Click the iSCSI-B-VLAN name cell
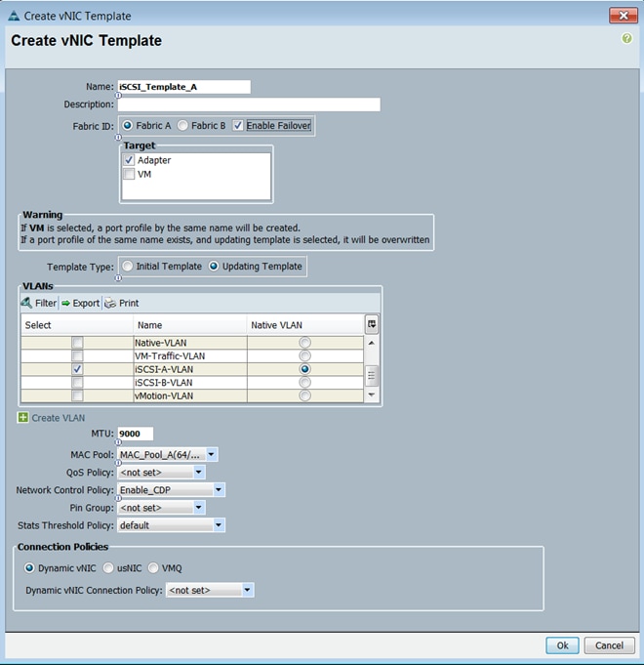The image size is (644, 665). click(190, 382)
